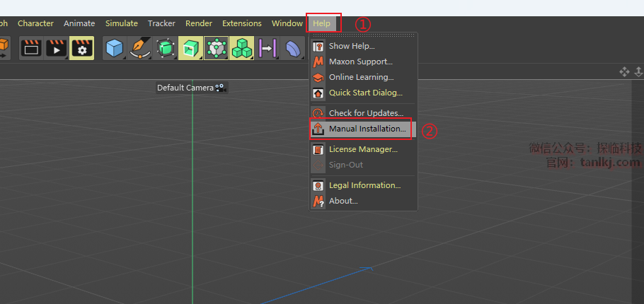This screenshot has width=644, height=304.
Task: Click the green Extrude generator icon
Action: pyautogui.click(x=190, y=48)
